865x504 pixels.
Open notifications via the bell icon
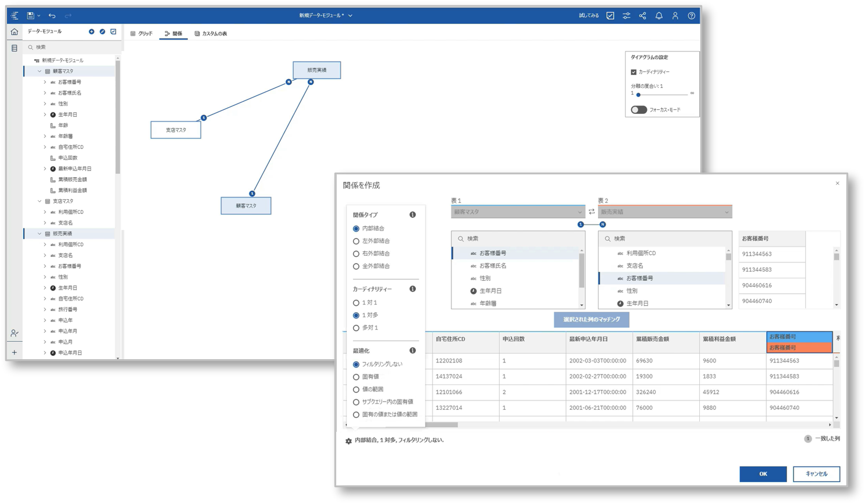tap(658, 16)
